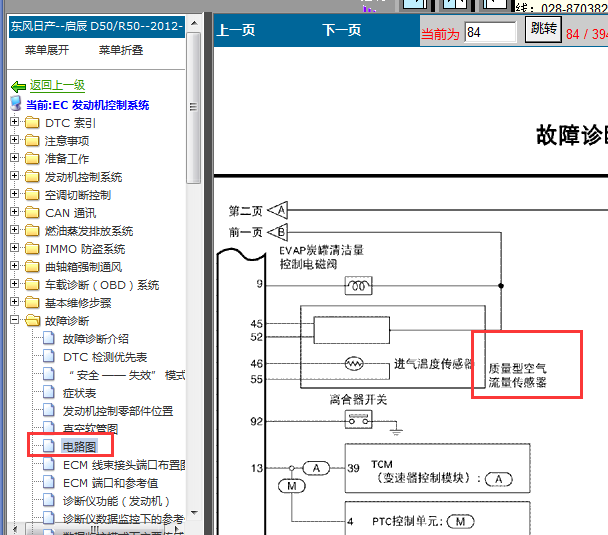Open the 诊断仪数据监控下的参考 item

click(x=123, y=518)
